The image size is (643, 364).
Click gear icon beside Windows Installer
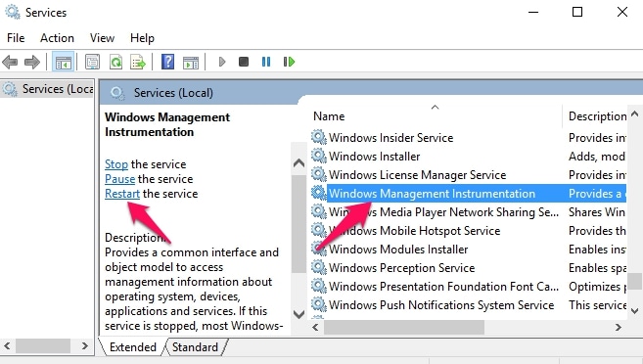[319, 156]
